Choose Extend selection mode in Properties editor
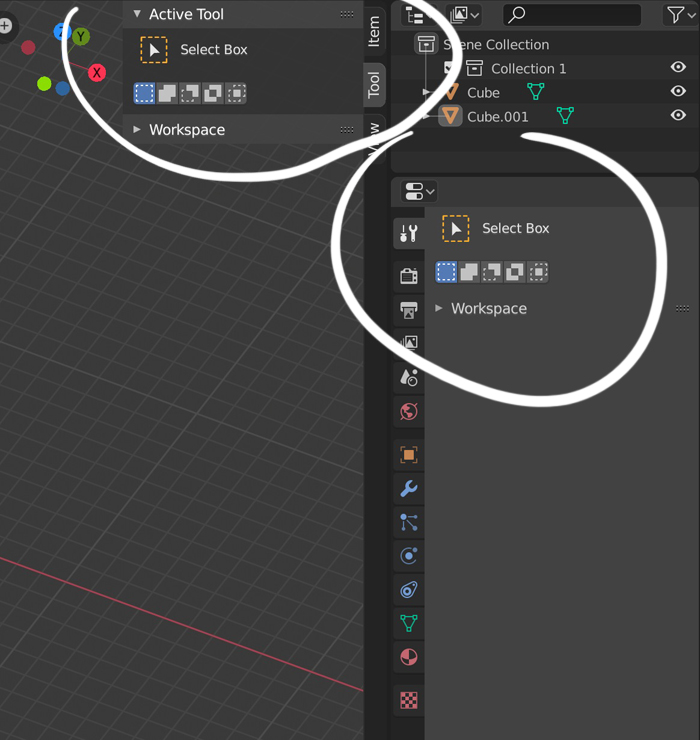The width and height of the screenshot is (700, 740). [469, 272]
